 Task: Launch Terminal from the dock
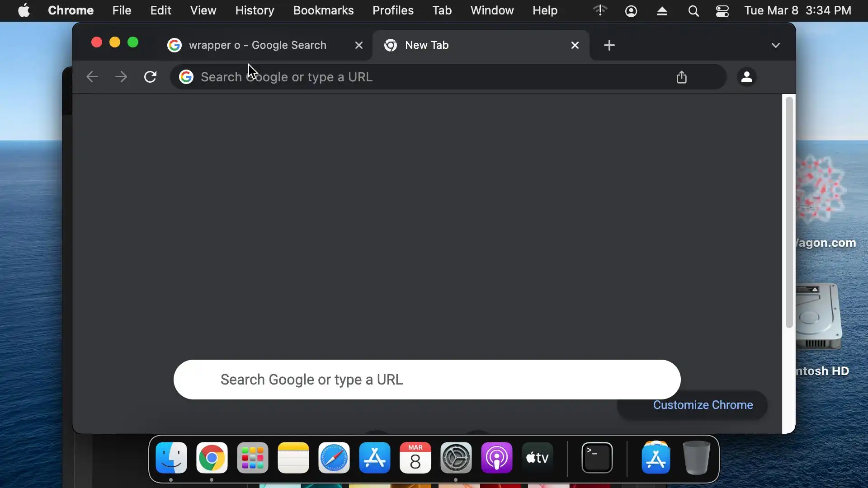(597, 458)
